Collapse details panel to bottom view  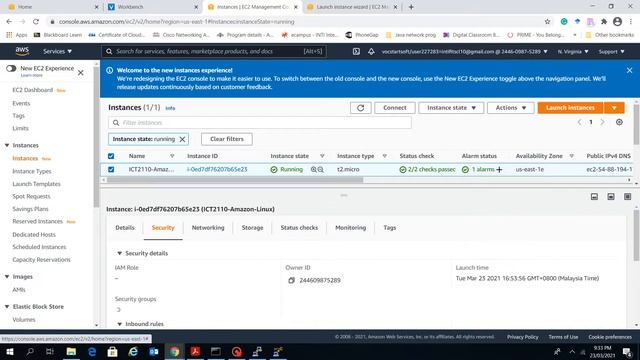tap(594, 197)
